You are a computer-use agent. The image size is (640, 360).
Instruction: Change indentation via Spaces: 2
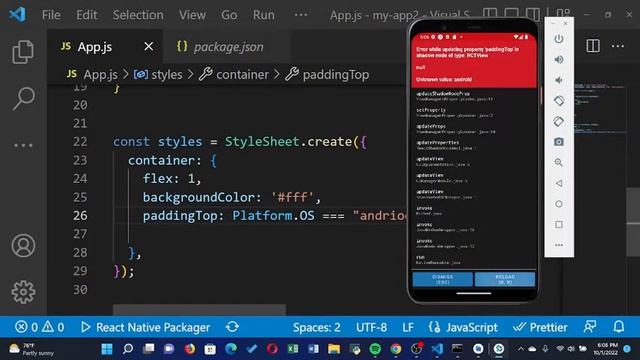pyautogui.click(x=317, y=327)
